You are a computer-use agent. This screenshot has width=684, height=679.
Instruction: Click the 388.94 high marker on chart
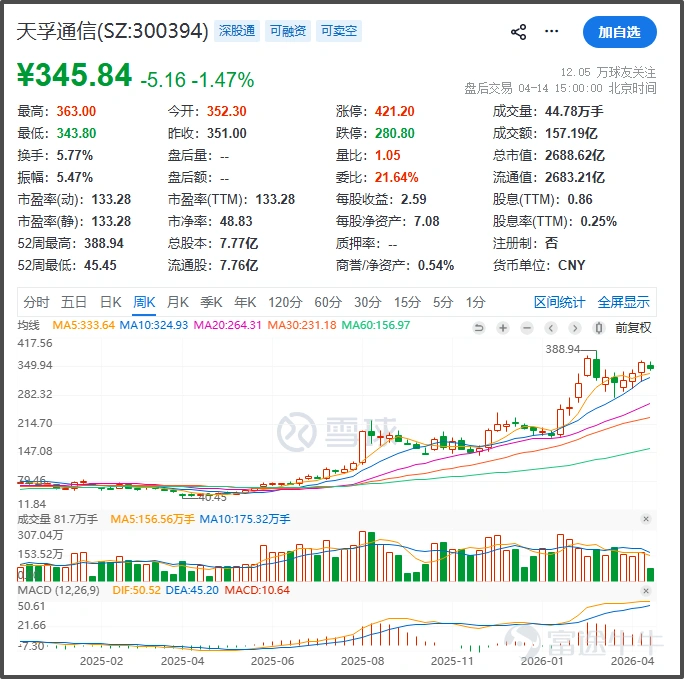click(x=563, y=349)
